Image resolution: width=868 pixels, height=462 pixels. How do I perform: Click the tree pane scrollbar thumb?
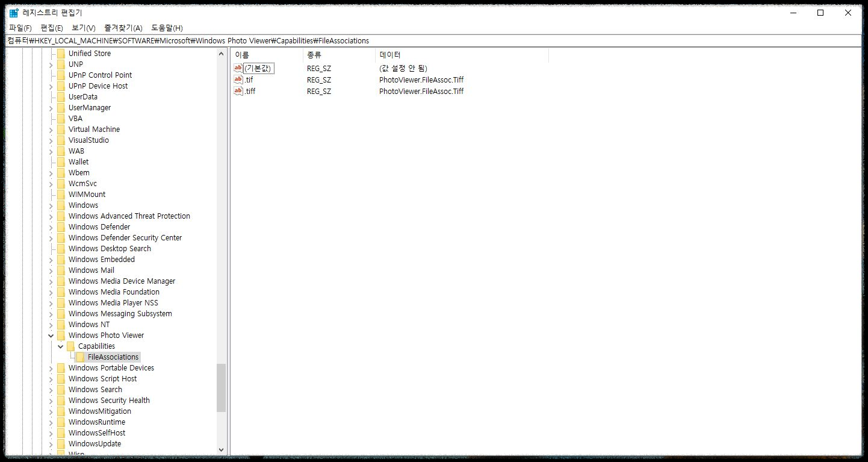[221, 387]
